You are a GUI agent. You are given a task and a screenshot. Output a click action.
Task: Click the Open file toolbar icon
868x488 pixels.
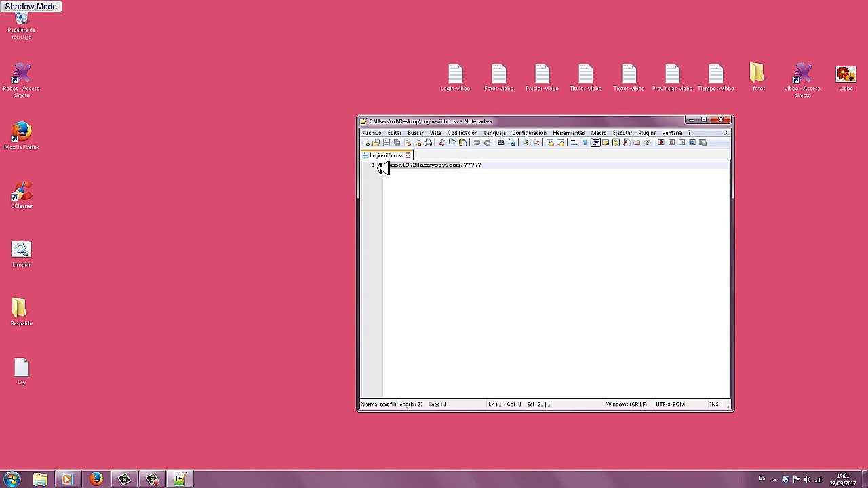376,142
